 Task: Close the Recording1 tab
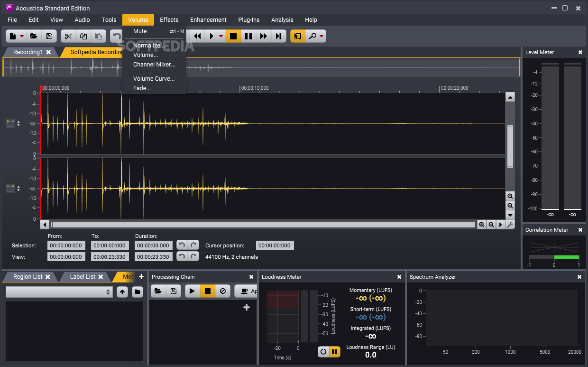pos(48,52)
